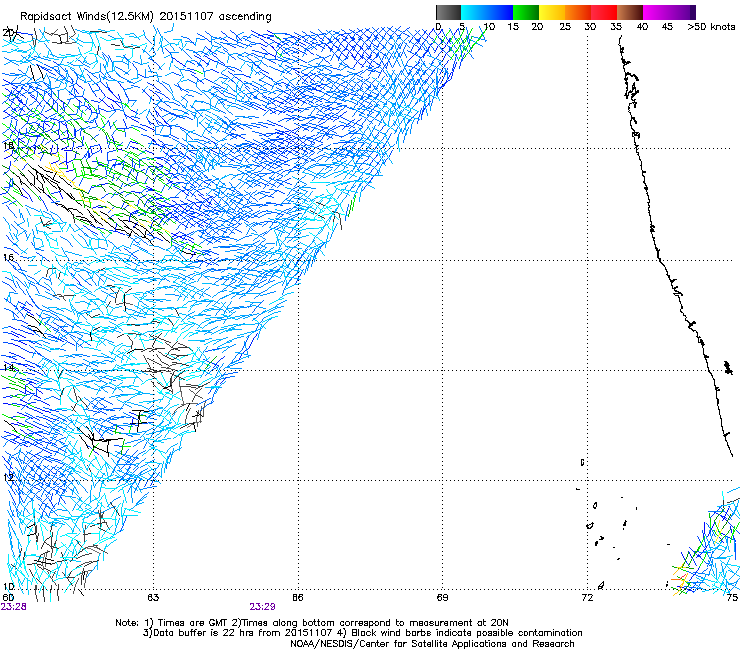Click the note 'Data buffer is 22 hrs'

(x=204, y=633)
